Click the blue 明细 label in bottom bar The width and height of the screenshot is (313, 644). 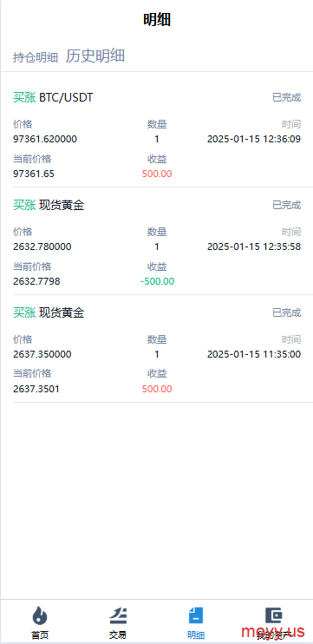[x=196, y=635]
